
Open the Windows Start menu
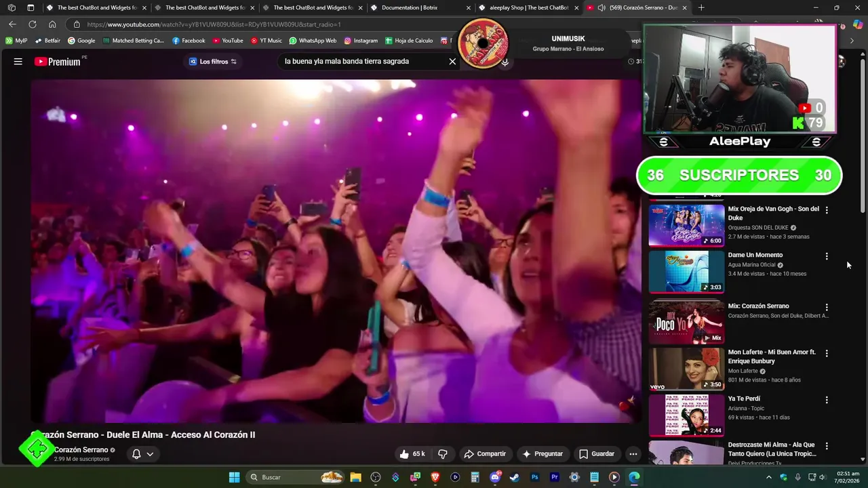[234, 477]
